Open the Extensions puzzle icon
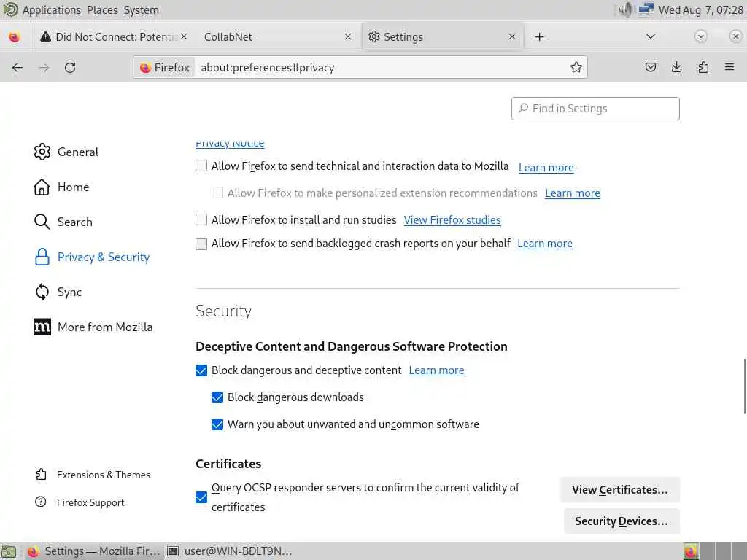This screenshot has width=747, height=560. pos(703,68)
